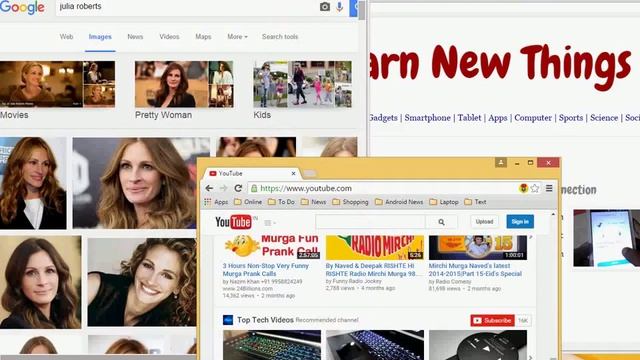Click the Google logo
Viewport: 640px width, 360px height.
[22, 7]
